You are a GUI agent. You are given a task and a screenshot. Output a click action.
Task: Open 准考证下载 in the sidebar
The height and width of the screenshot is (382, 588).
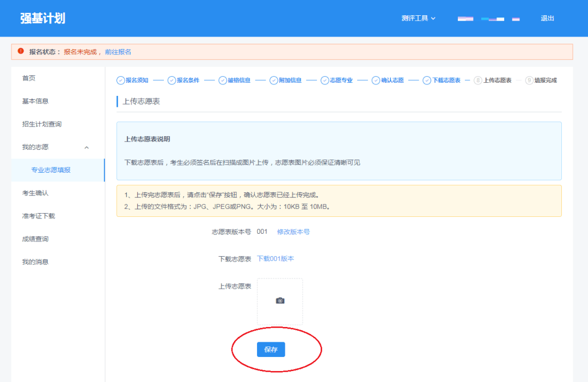click(39, 216)
